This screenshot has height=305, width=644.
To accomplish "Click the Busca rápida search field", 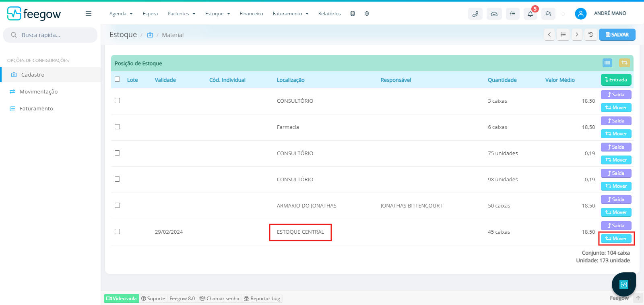I will pos(50,35).
